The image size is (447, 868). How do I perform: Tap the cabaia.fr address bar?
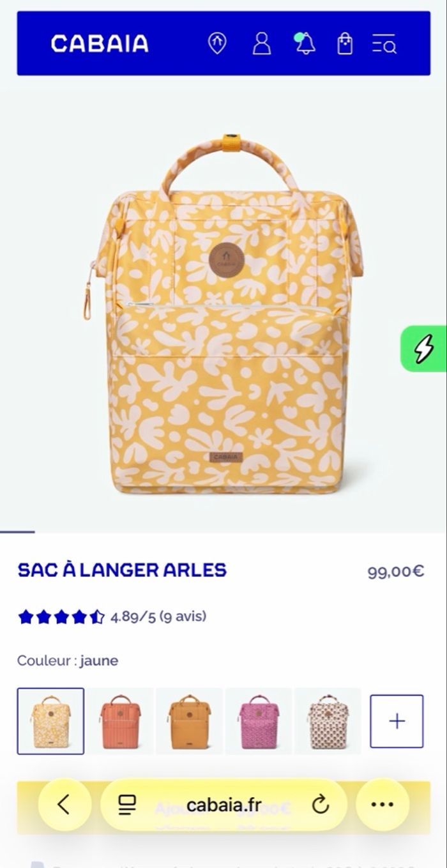coord(223,805)
